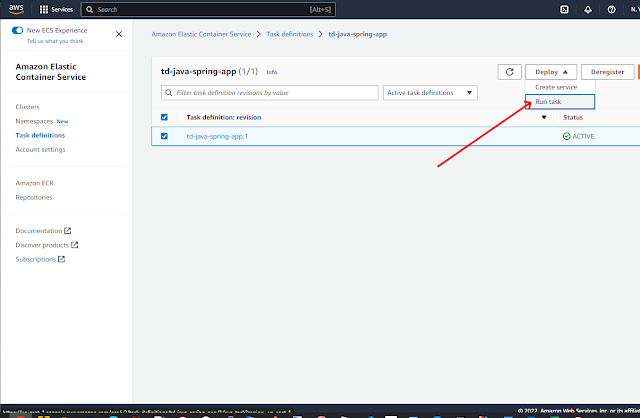Open Namespaces in the sidebar
This screenshot has height=418, width=640.
(34, 121)
